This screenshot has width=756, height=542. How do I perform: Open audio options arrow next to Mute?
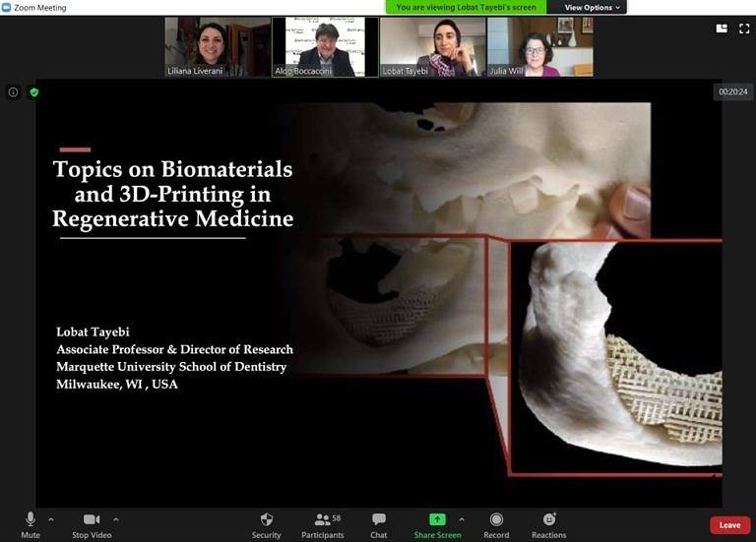[x=51, y=519]
